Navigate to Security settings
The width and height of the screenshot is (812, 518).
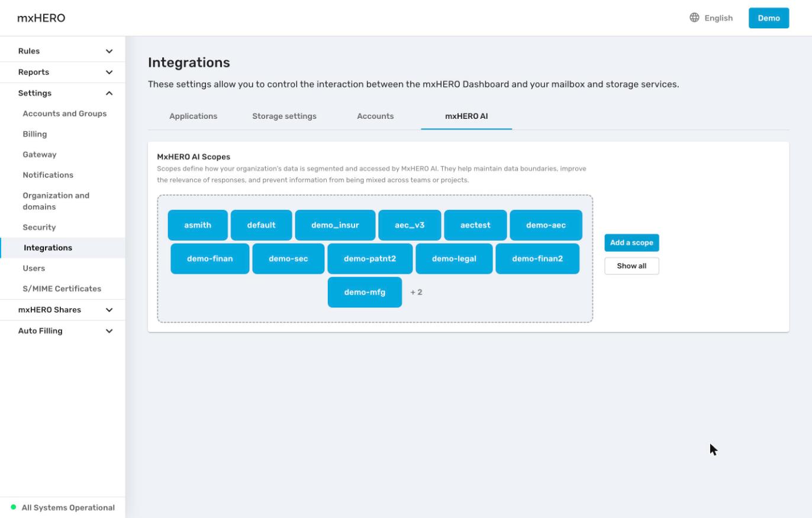click(x=39, y=227)
